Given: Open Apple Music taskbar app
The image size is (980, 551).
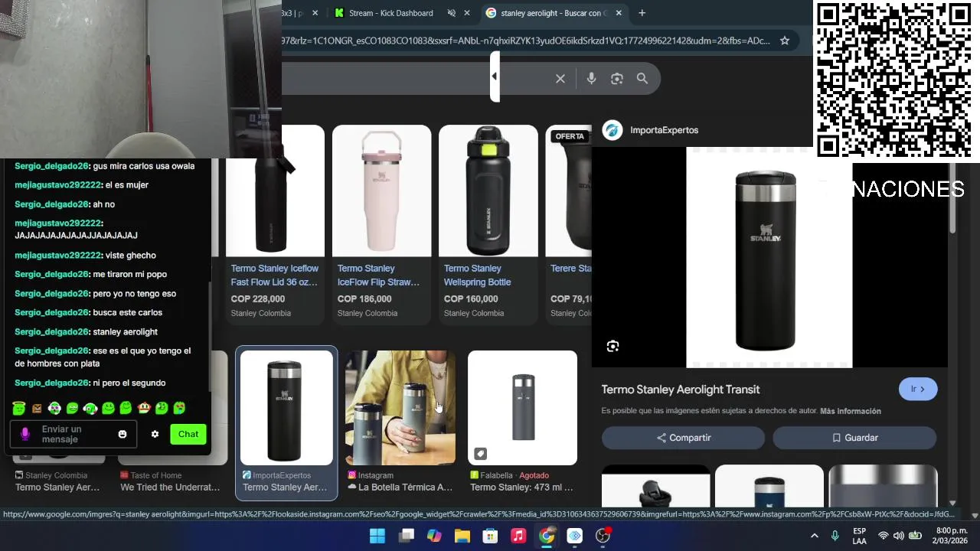Looking at the screenshot, I should (x=518, y=536).
